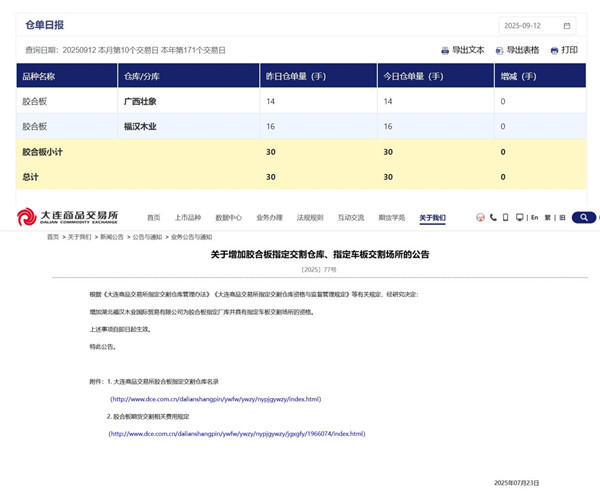Viewport: 600px width, 500px height.
Task: Click the 导出表格 export table icon
Action: 500,50
